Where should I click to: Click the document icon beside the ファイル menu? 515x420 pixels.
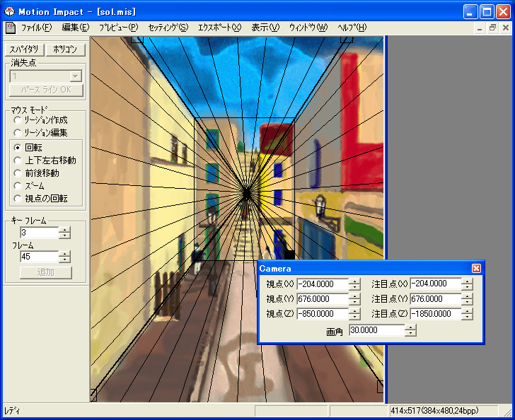pos(11,28)
